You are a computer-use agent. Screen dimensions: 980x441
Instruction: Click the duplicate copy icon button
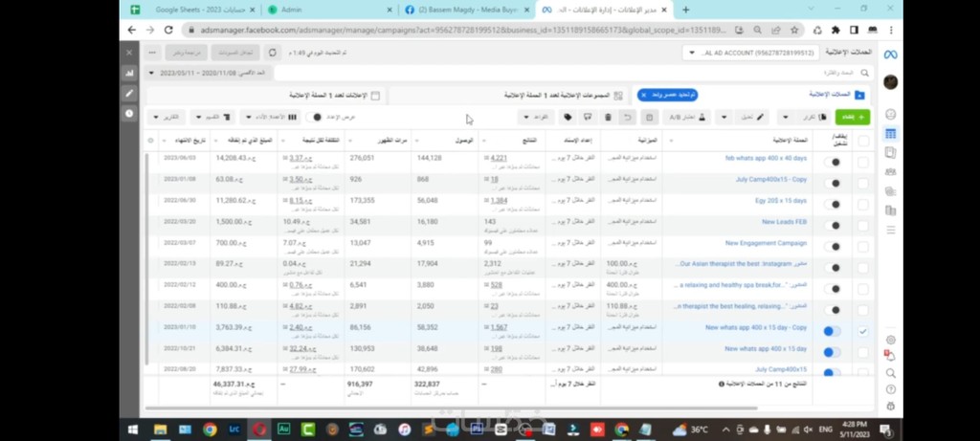(816, 117)
